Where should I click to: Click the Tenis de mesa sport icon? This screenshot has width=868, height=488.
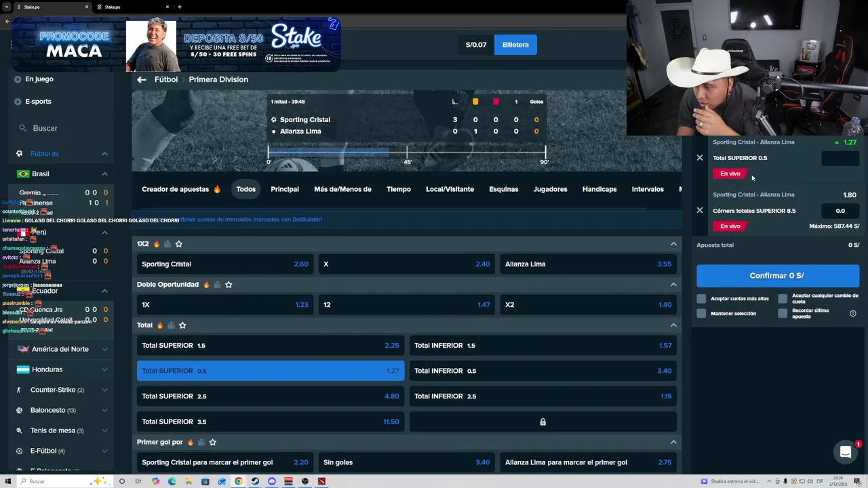19,430
